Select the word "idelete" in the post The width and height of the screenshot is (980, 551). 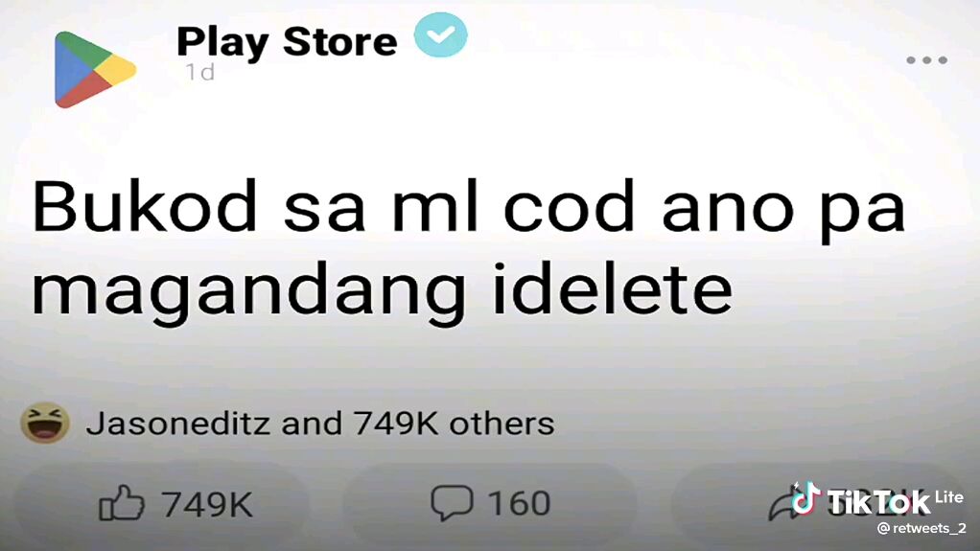(613, 287)
